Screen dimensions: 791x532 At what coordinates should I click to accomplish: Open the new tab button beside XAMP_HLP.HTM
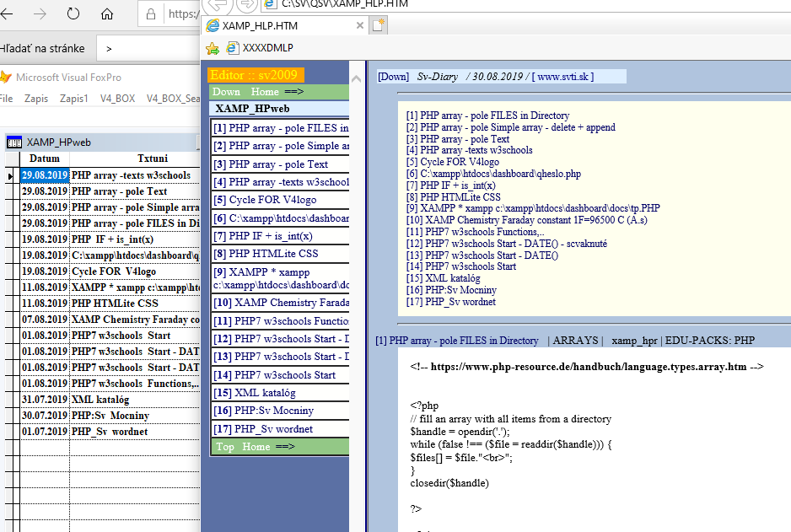point(379,26)
